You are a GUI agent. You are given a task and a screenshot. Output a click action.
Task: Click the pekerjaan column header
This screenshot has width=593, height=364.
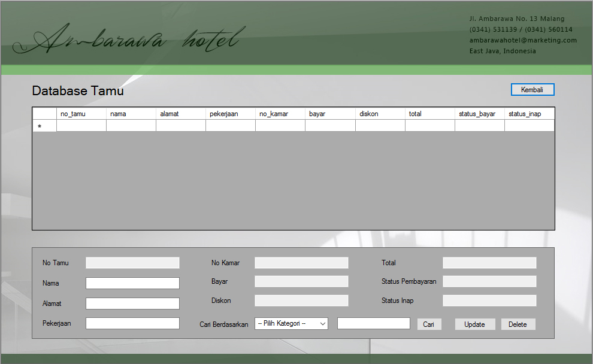(x=231, y=114)
